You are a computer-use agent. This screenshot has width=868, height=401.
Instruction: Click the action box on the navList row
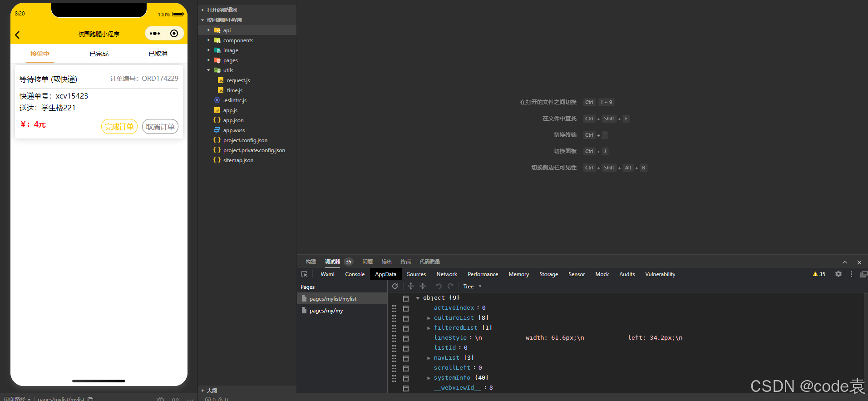[406, 358]
